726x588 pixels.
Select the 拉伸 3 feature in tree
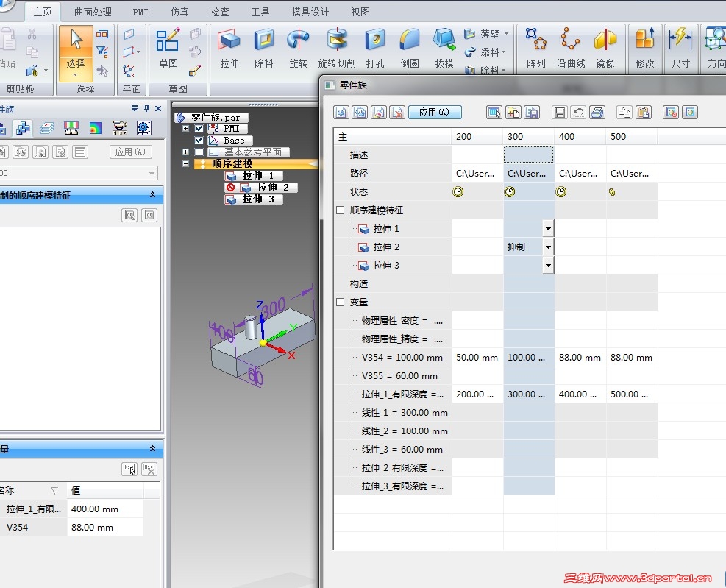point(253,199)
